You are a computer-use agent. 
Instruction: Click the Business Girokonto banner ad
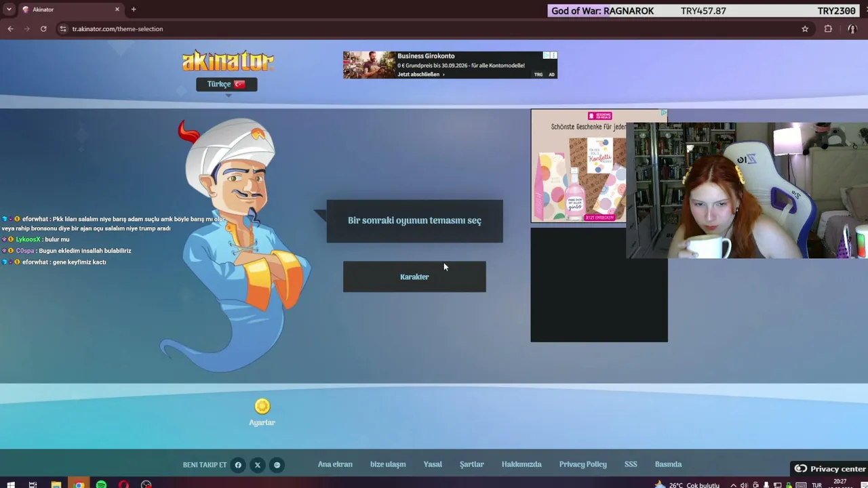(x=450, y=65)
